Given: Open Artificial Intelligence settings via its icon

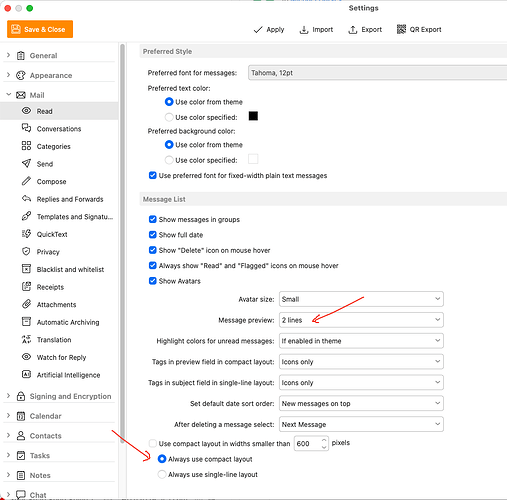Looking at the screenshot, I should [x=26, y=374].
